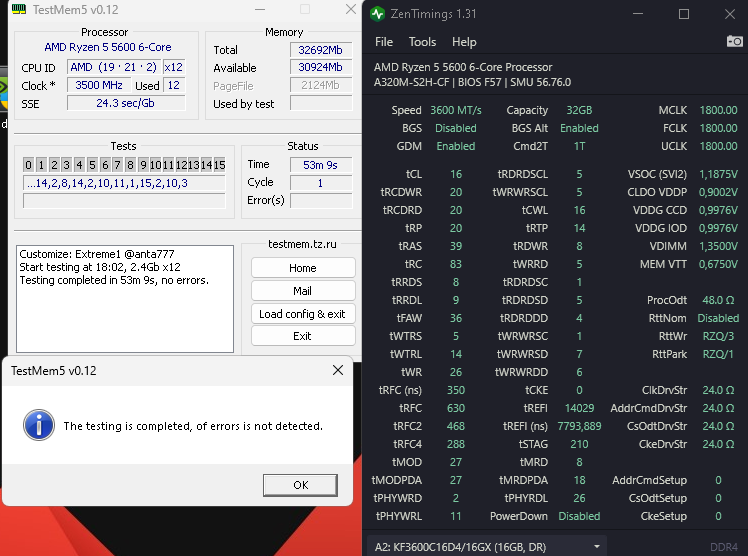Viewport: 748px width, 556px height.
Task: Click the VSOC (SVI2) value 1,1875V
Action: 718,174
